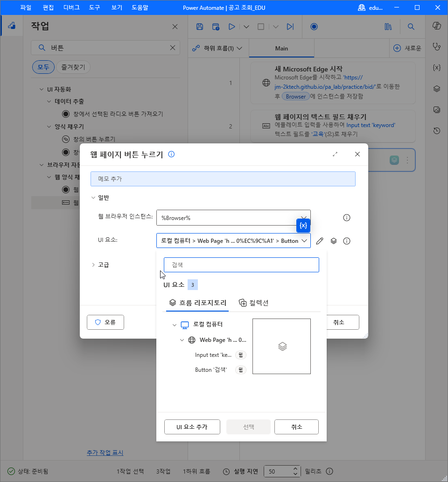Image resolution: width=448 pixels, height=482 pixels.
Task: Click the Save flow icon
Action: [200, 27]
